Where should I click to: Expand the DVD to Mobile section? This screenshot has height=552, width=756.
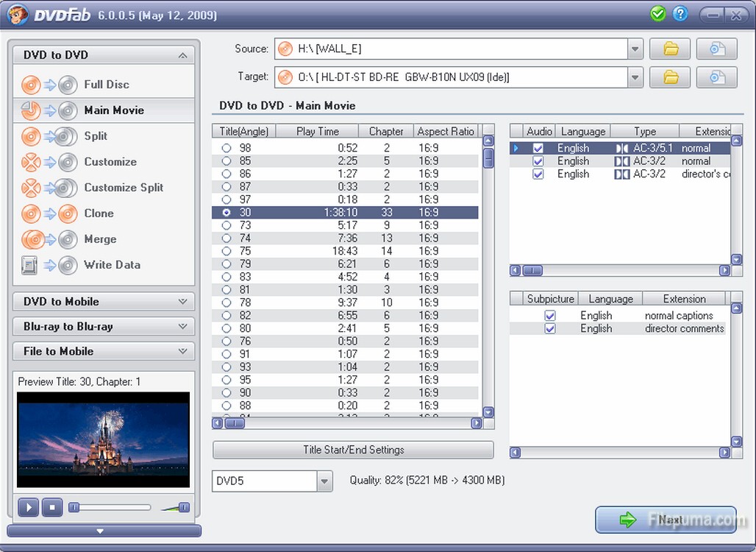click(104, 302)
